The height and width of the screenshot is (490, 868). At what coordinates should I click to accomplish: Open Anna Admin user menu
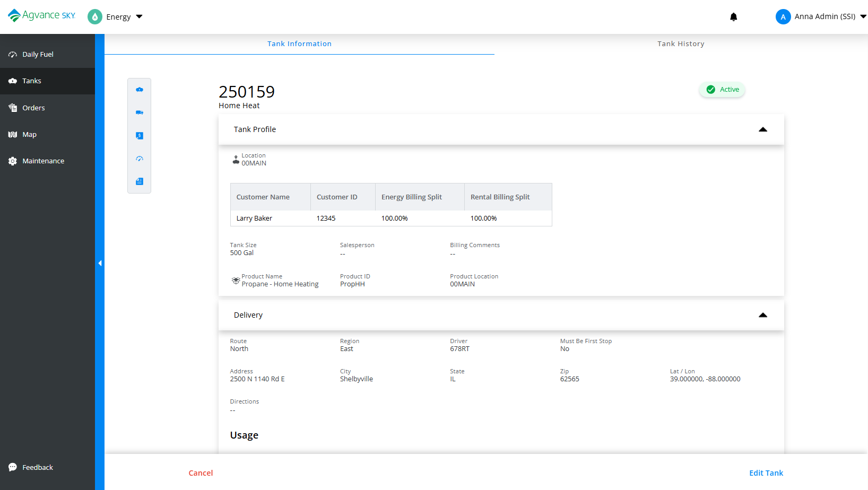point(821,17)
